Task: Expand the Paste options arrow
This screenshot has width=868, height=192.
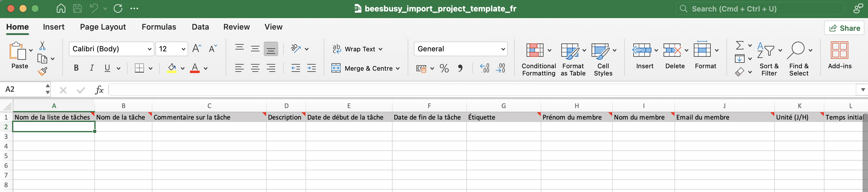Action: pos(31,50)
